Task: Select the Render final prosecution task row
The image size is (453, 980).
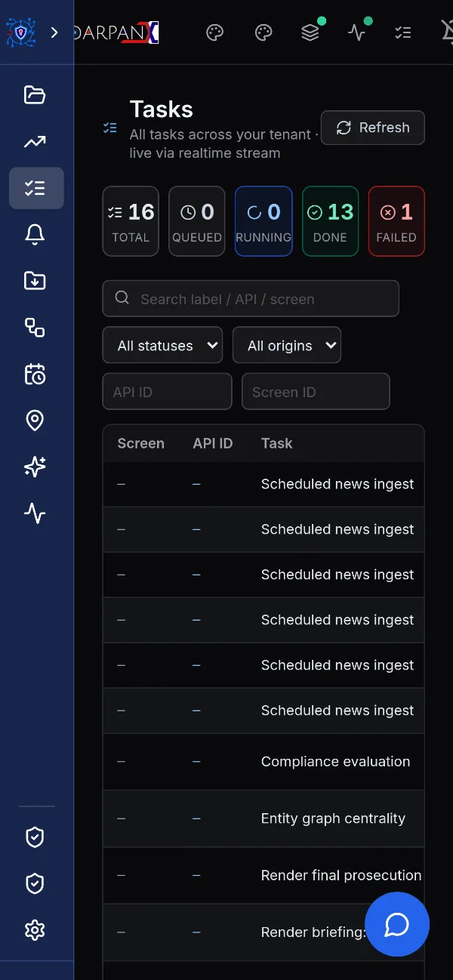Action: [x=263, y=875]
